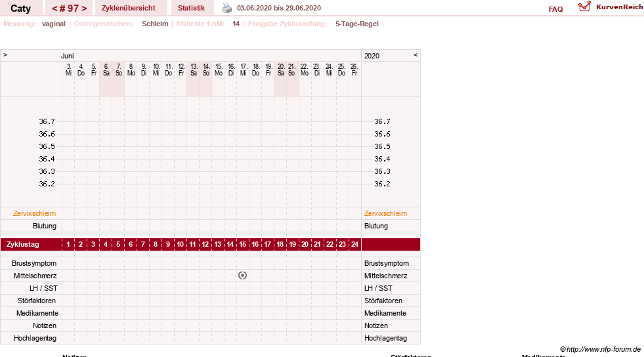Click the 'Schleim' Östrogenzeichen value
The image size is (644, 357).
click(x=155, y=24)
